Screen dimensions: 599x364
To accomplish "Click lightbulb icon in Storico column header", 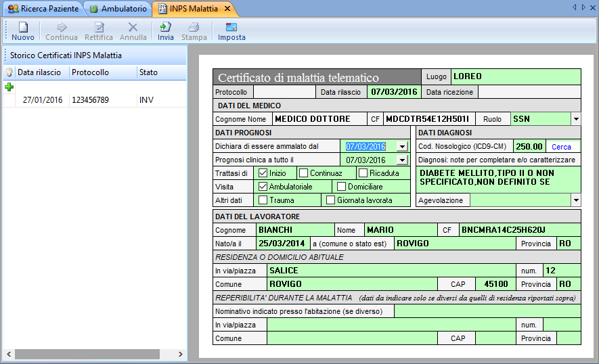I will click(x=9, y=72).
